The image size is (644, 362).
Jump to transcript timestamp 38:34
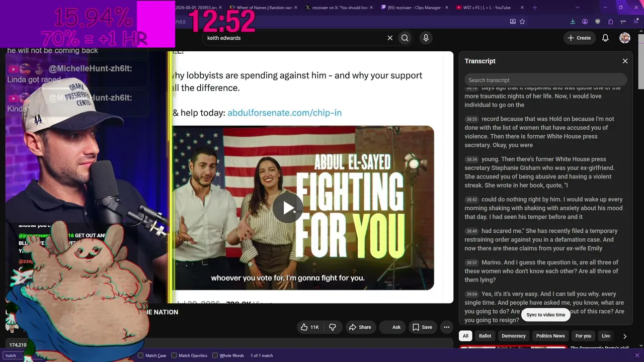(x=471, y=159)
